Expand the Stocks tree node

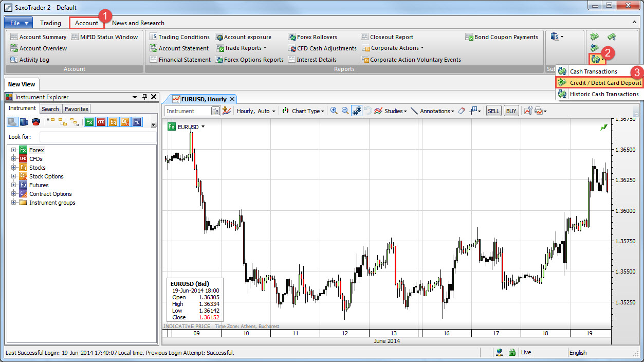[x=14, y=168]
